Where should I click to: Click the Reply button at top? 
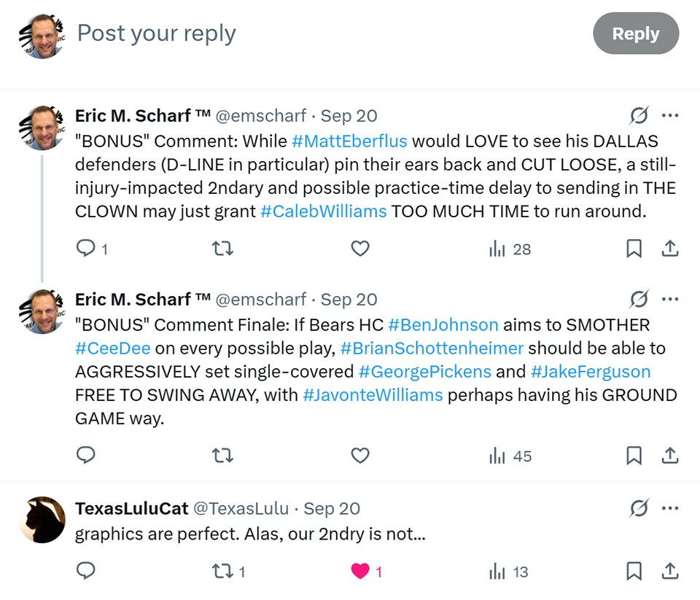635,34
